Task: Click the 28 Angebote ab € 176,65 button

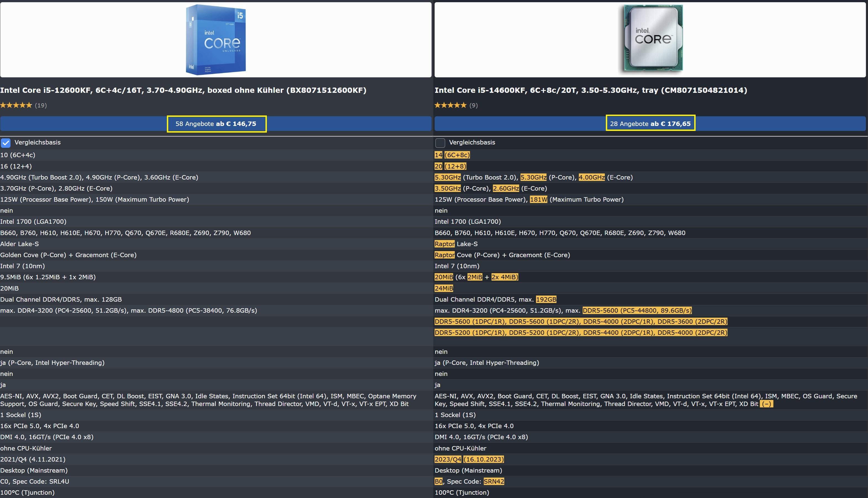Action: [650, 124]
